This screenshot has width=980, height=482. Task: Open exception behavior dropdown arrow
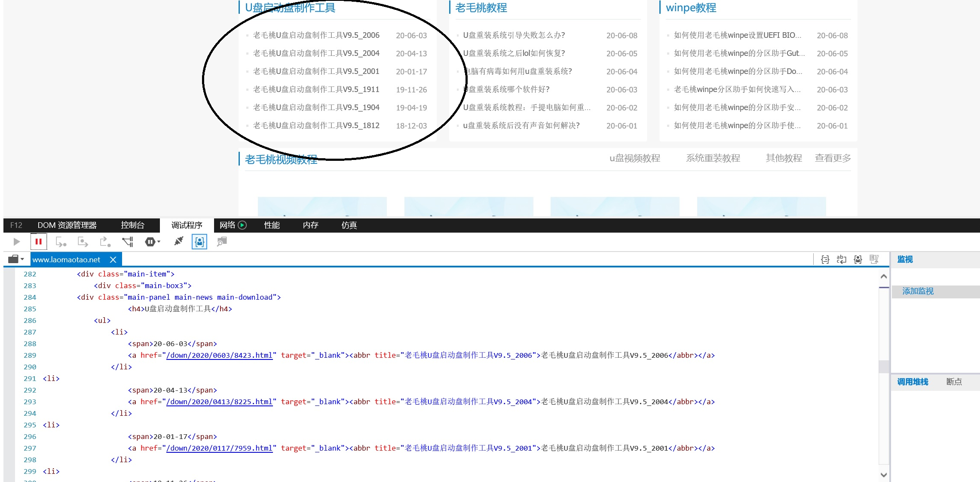159,242
